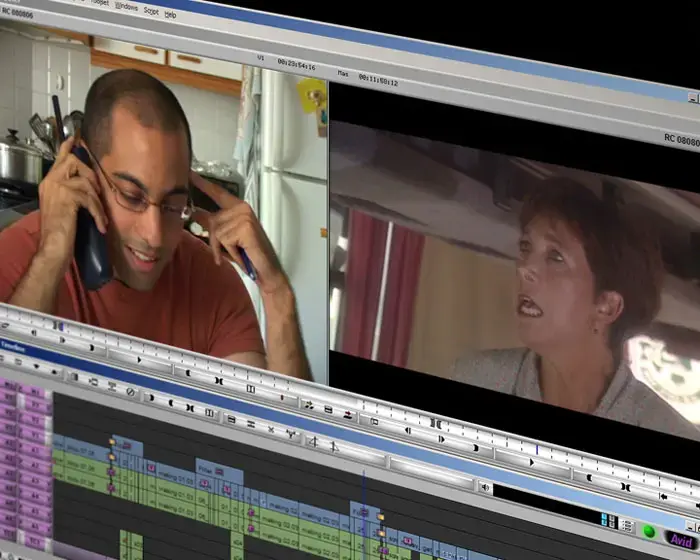Open the Mas tracking info menu
The image size is (700, 560).
tap(343, 73)
